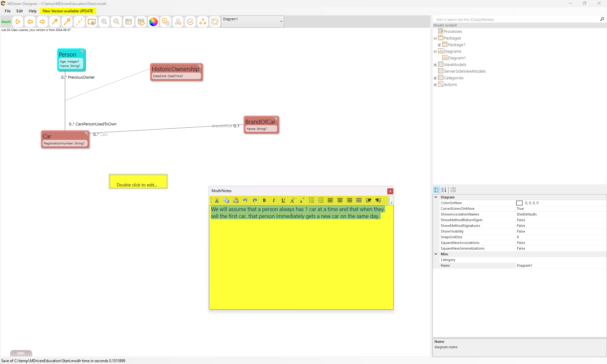
Task: Click the undo arrow in notes toolbar
Action: pos(245,200)
